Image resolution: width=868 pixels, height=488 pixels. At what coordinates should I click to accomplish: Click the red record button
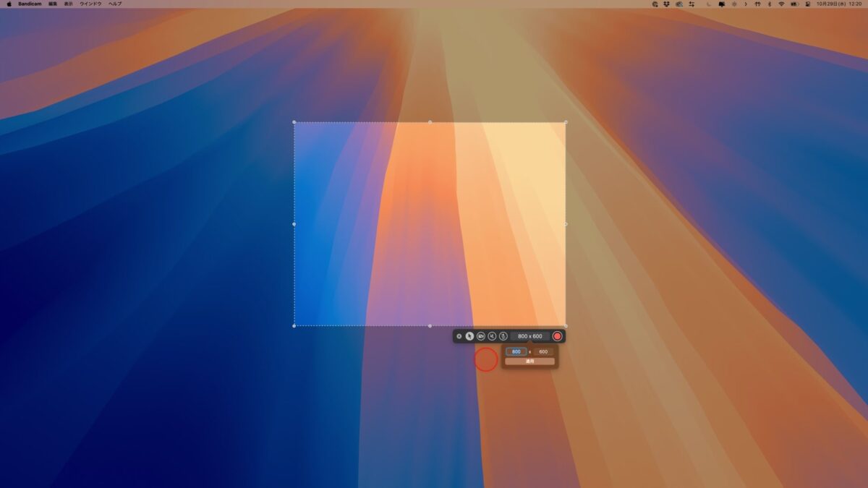pos(557,336)
